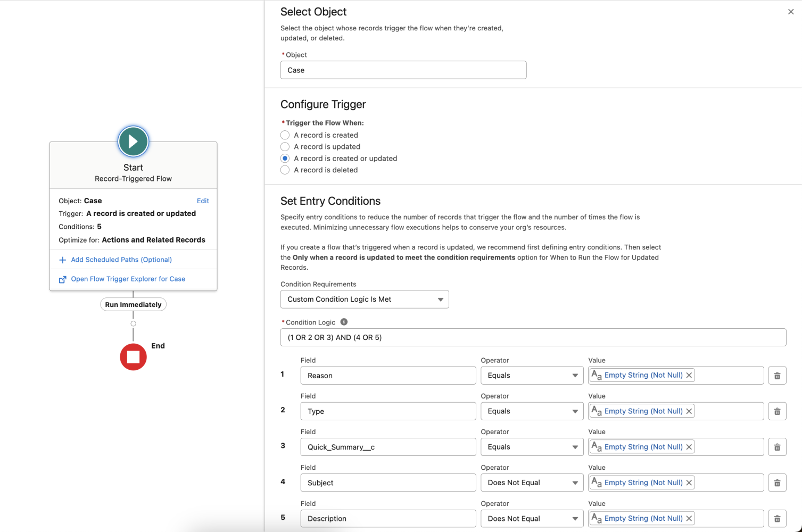Open the Condition Logic info tooltip

pos(344,321)
